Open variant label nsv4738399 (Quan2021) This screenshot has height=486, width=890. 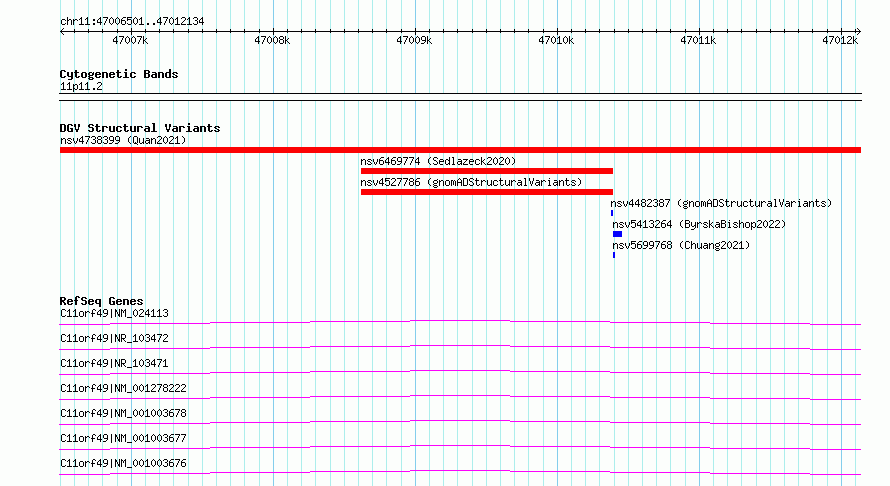click(123, 140)
